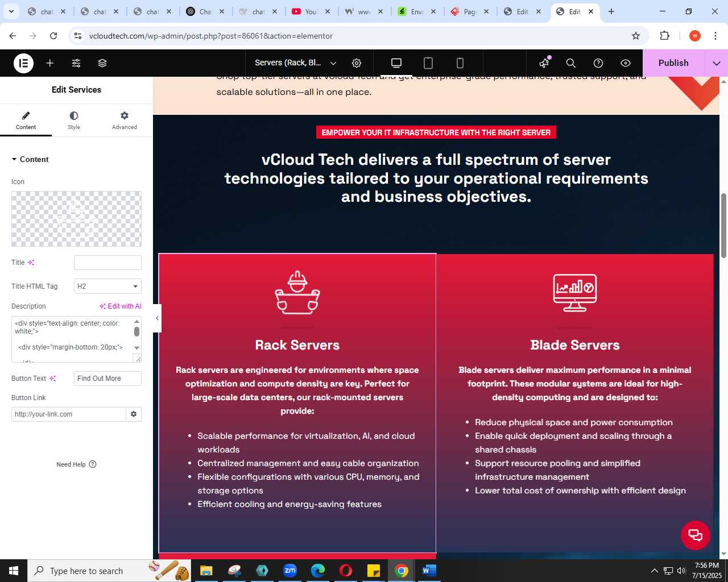Select the red EMPOWER YOUR IT INFRASTRUCTURE badge
Viewport: 728px width, 582px height.
436,132
